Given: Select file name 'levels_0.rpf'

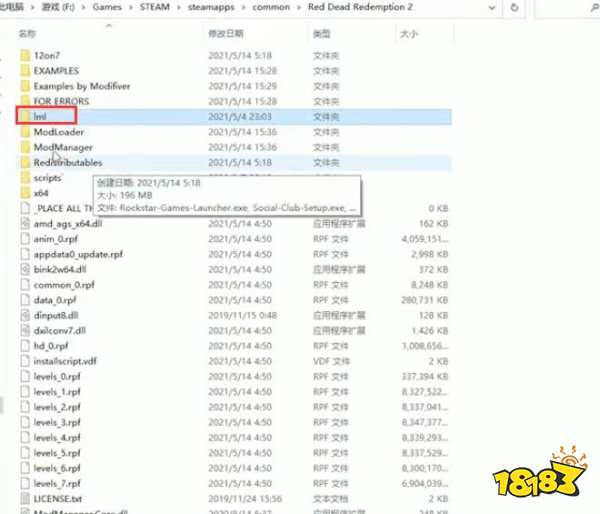Looking at the screenshot, I should (57, 377).
